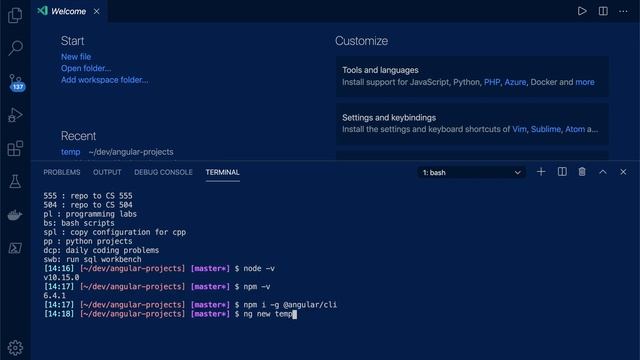Click terminal line 'pl : programming labs'
640x360 pixels.
(x=90, y=214)
